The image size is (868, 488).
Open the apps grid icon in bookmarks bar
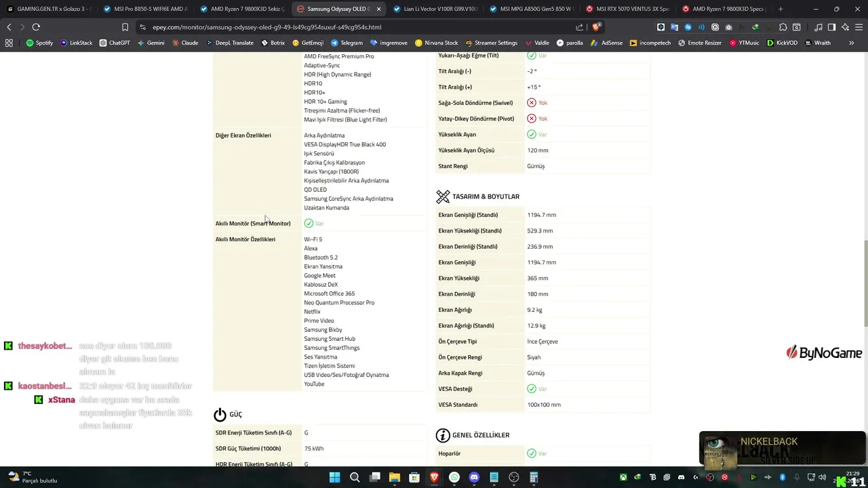[x=9, y=43]
